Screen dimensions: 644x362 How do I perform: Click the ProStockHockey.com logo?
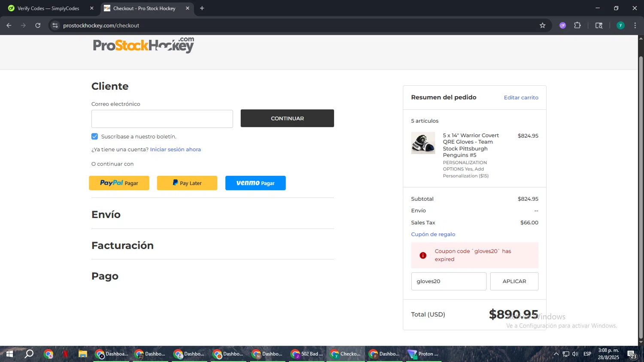click(x=143, y=45)
